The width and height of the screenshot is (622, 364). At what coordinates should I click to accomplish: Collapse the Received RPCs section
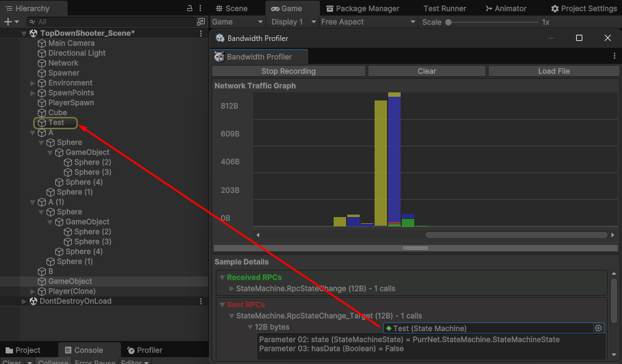(222, 278)
